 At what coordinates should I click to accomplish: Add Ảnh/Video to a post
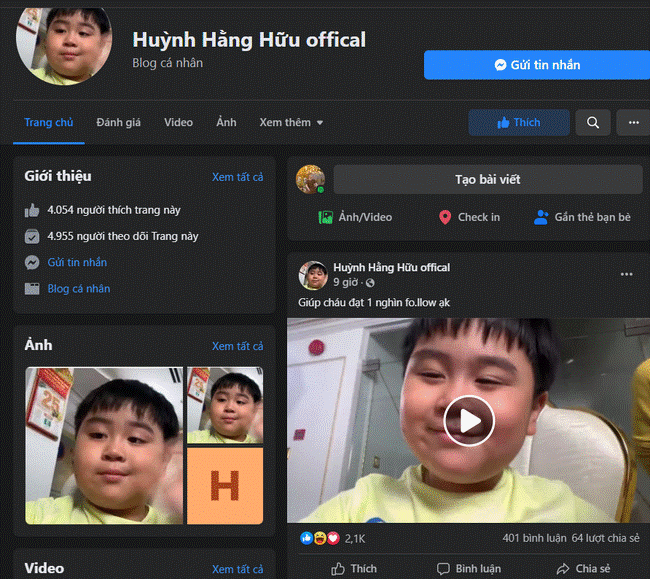355,217
